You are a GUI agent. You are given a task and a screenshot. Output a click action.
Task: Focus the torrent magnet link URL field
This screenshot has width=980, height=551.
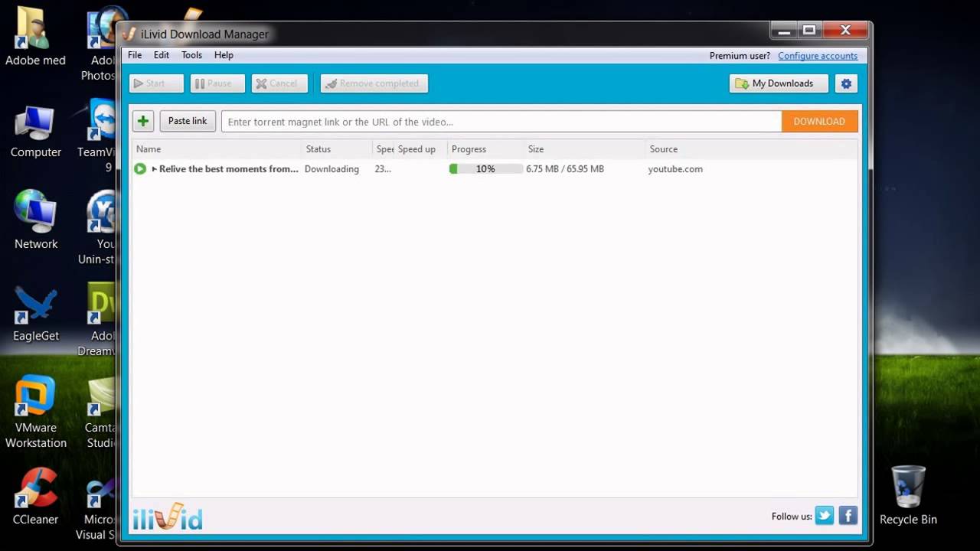coord(501,121)
